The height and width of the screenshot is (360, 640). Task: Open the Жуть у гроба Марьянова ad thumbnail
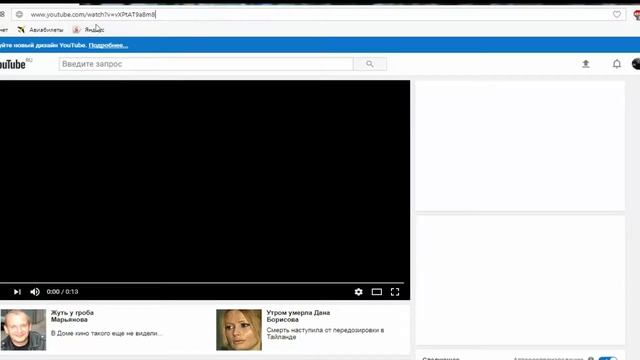click(x=23, y=330)
